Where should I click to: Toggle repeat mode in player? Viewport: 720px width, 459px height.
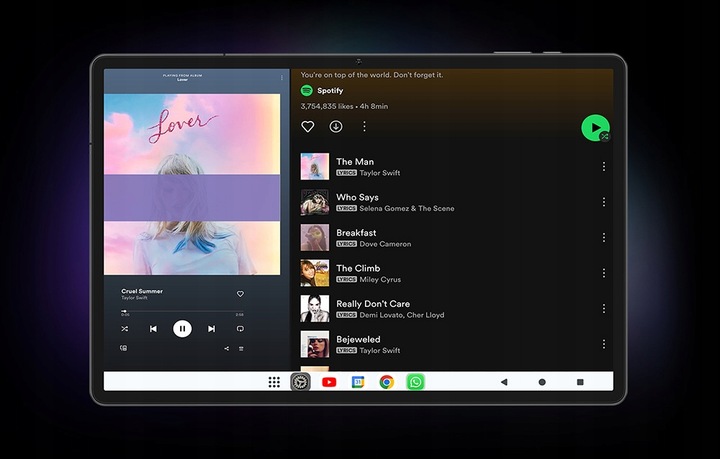tap(240, 329)
